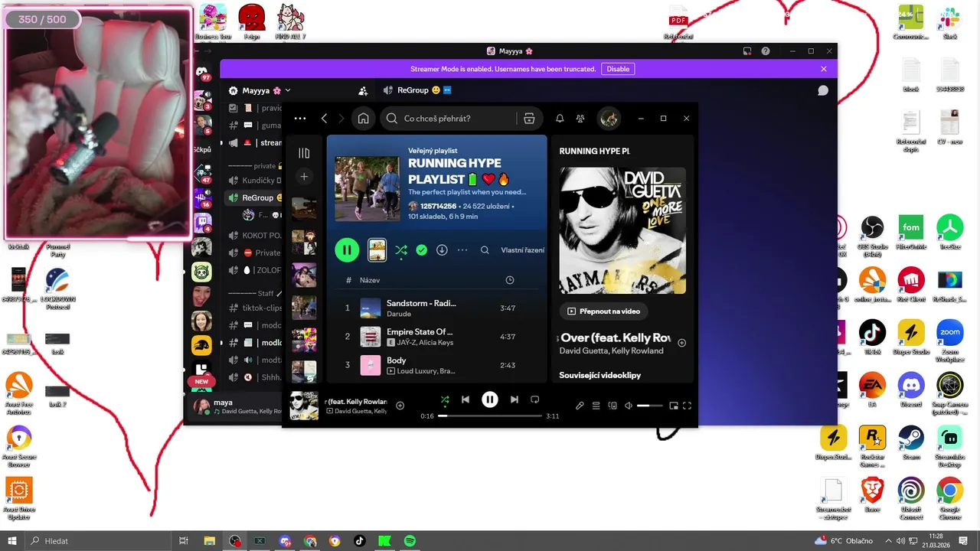Image resolution: width=980 pixels, height=551 pixels.
Task: Open Discord chat bubble icon
Action: tap(823, 90)
